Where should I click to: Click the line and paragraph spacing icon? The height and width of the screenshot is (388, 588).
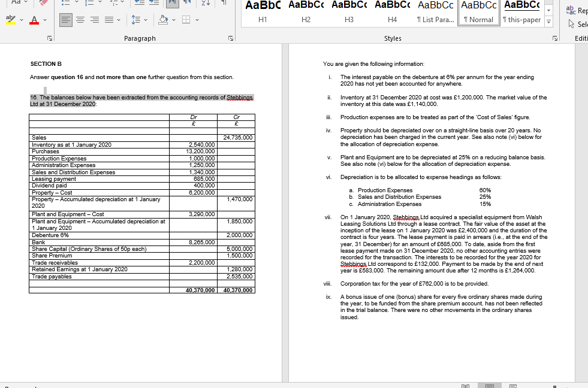[135, 20]
